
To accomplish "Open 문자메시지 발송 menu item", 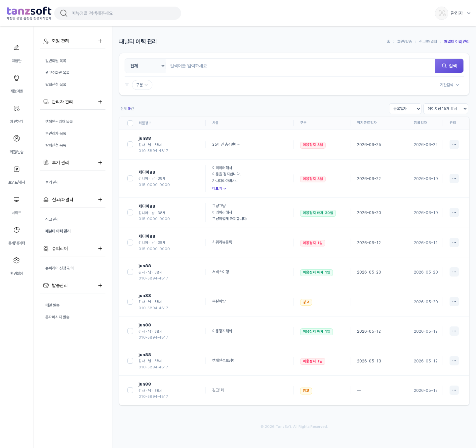I will point(58,317).
